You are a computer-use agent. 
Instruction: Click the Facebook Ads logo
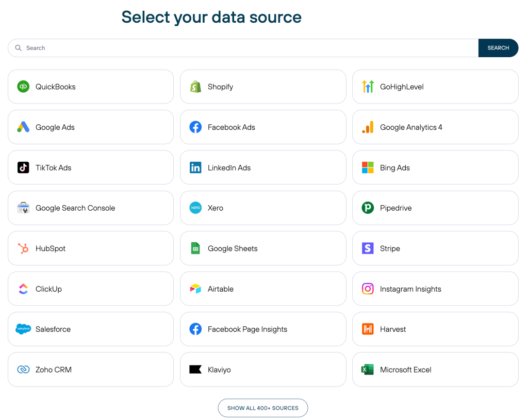pyautogui.click(x=195, y=127)
